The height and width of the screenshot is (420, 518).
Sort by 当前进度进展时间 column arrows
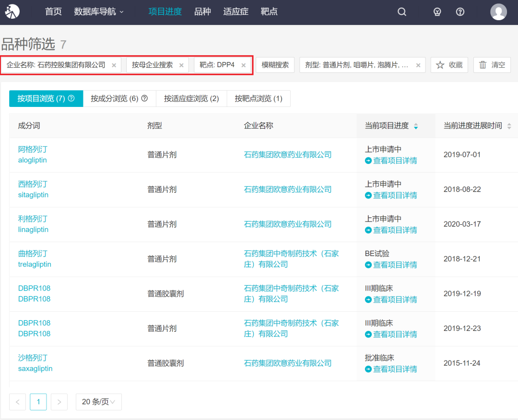pyautogui.click(x=509, y=126)
